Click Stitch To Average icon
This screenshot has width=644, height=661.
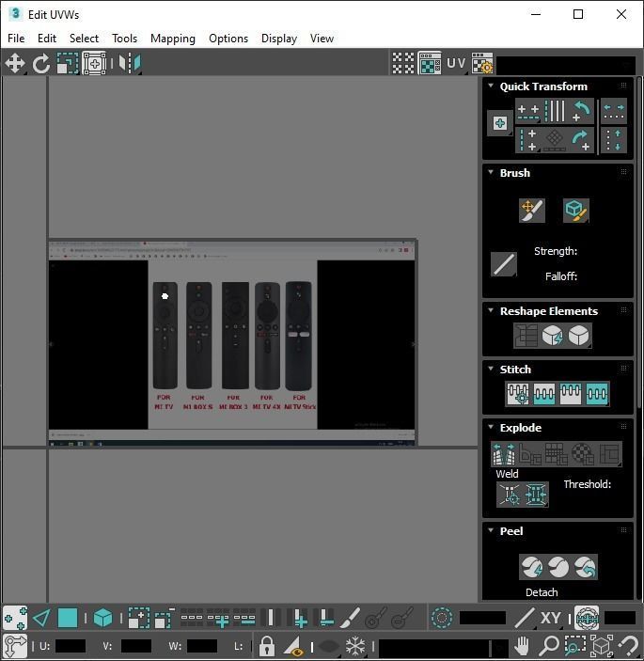pyautogui.click(x=544, y=394)
